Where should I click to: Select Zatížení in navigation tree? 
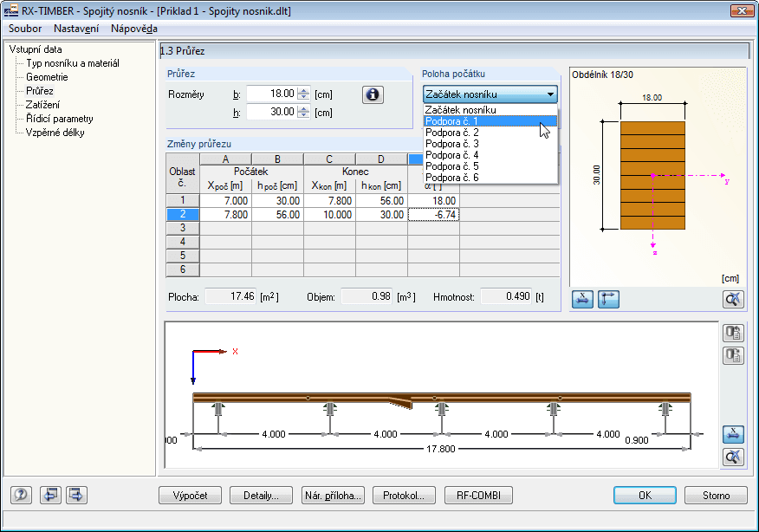point(42,105)
